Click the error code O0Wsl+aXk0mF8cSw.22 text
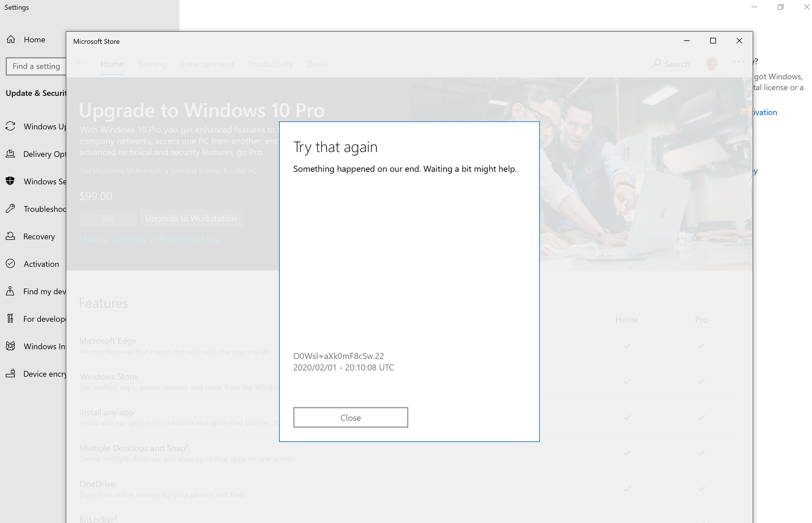812x523 pixels. pos(339,356)
